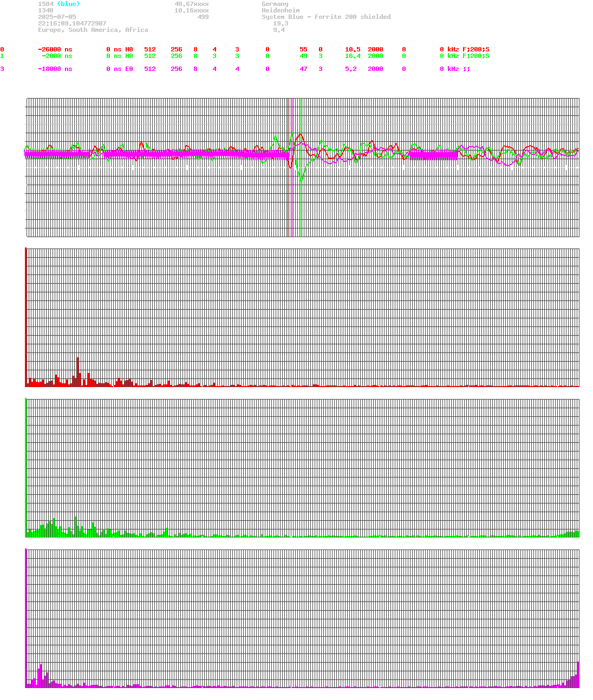Click magenta row E0 label

click(129, 69)
